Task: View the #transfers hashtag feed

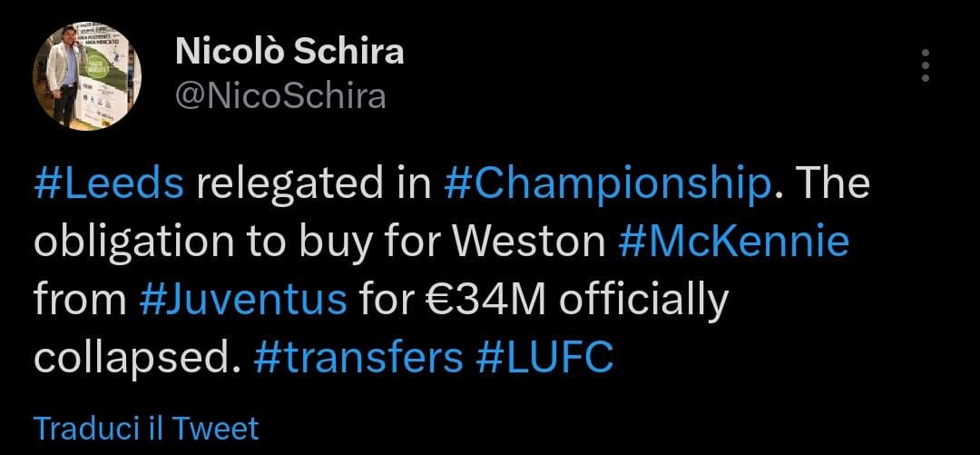Action: coord(358,358)
